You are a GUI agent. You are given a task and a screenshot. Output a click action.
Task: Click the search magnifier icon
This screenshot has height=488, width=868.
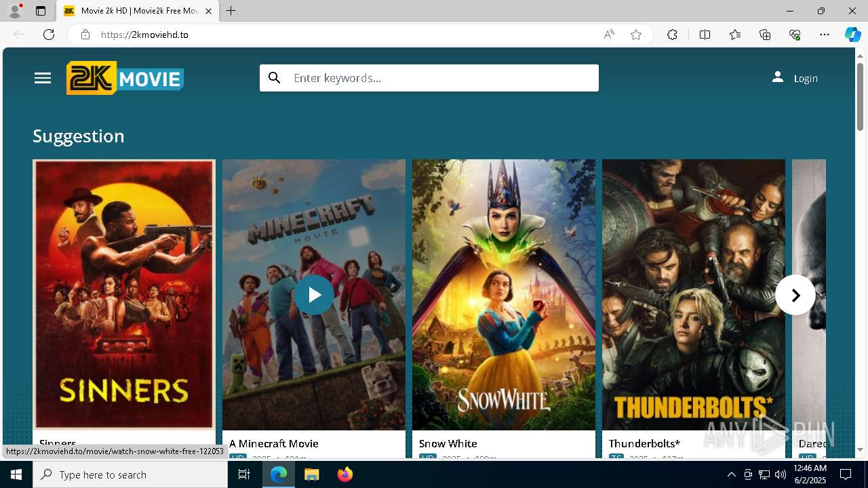[x=274, y=78]
